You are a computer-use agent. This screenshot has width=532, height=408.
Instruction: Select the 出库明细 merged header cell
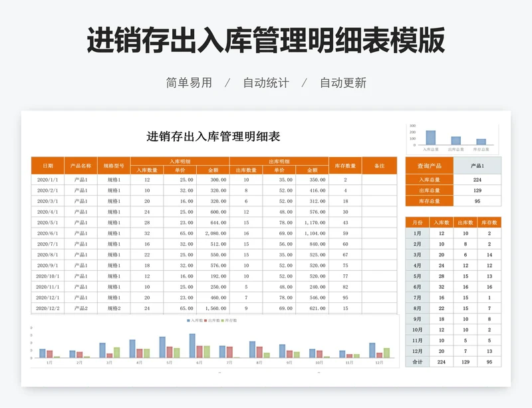(x=279, y=161)
